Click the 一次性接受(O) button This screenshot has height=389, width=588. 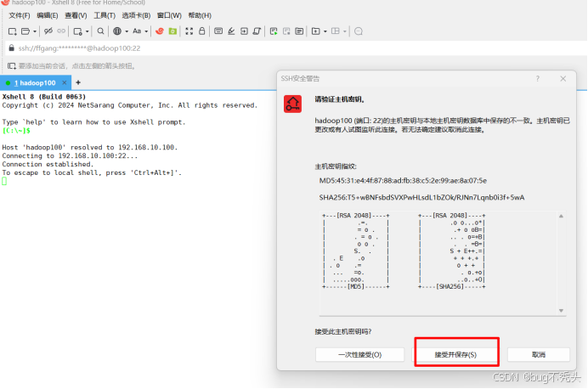[359, 354]
